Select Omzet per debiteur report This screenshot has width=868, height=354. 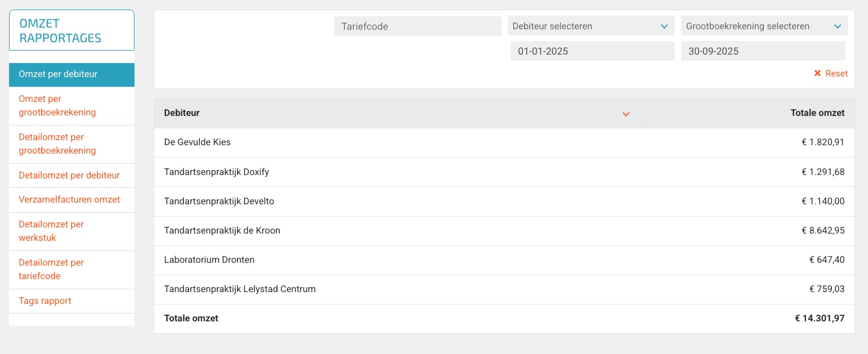pos(71,74)
